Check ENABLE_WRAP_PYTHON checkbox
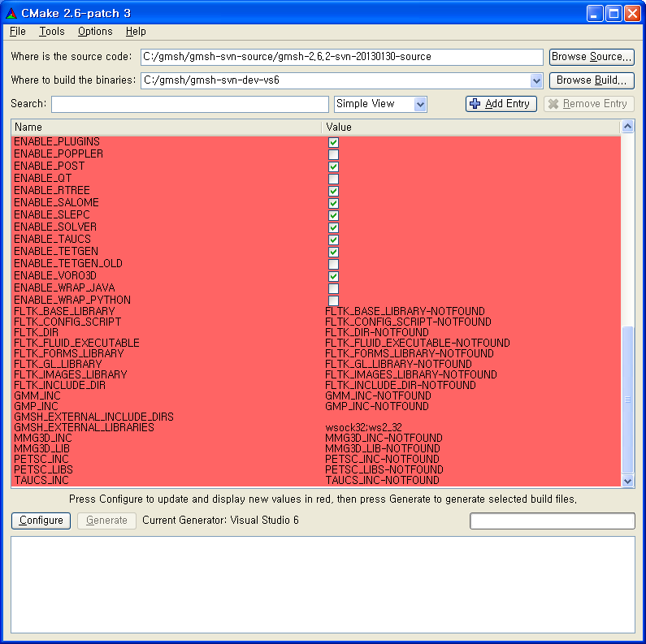The height and width of the screenshot is (644, 646). [333, 300]
